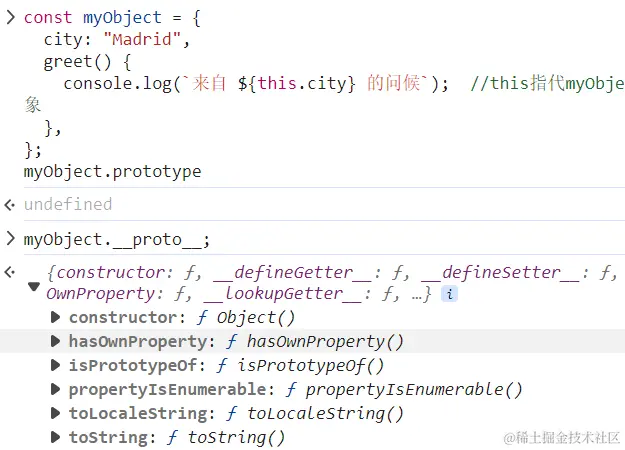
Task: Select the ƒ propertyIsEnumerable() value
Action: point(404,389)
